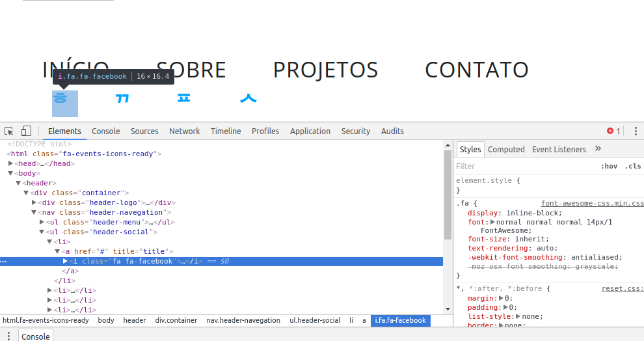Toggle the :hov element state panel

pos(609,166)
